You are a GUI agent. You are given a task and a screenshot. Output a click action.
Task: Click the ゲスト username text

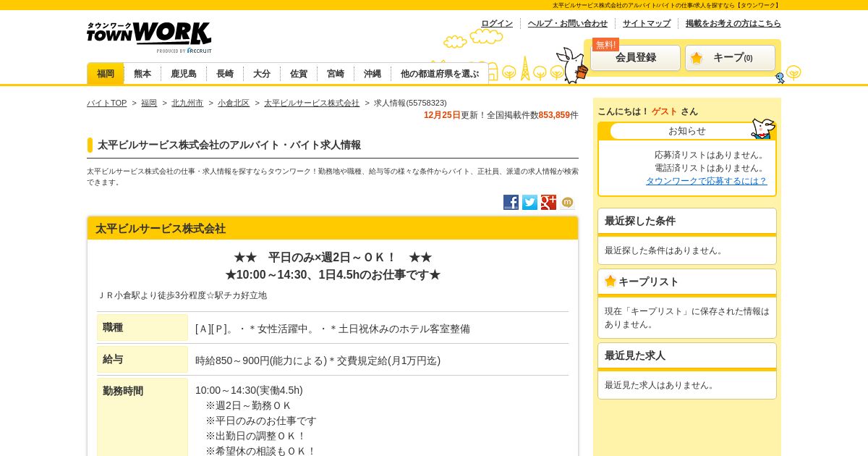coord(665,111)
